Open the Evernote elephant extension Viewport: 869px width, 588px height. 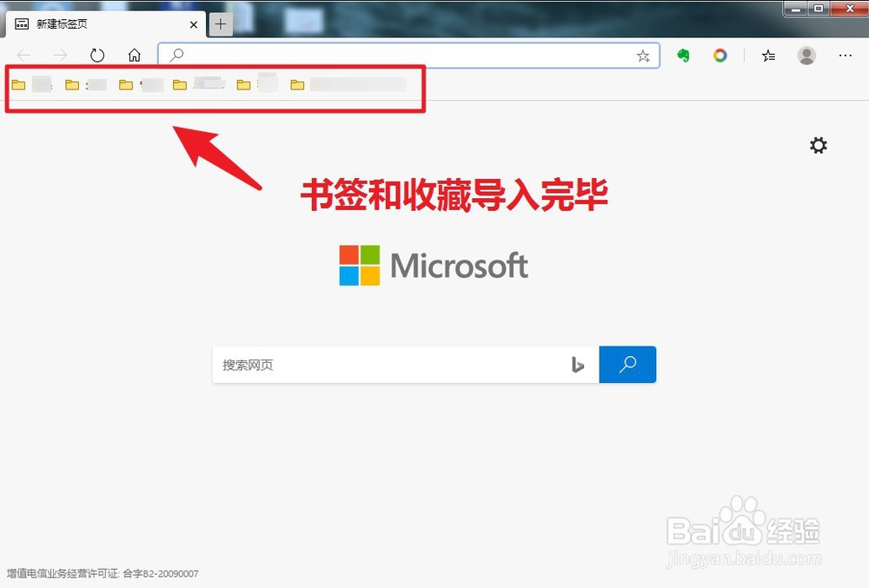coord(683,56)
